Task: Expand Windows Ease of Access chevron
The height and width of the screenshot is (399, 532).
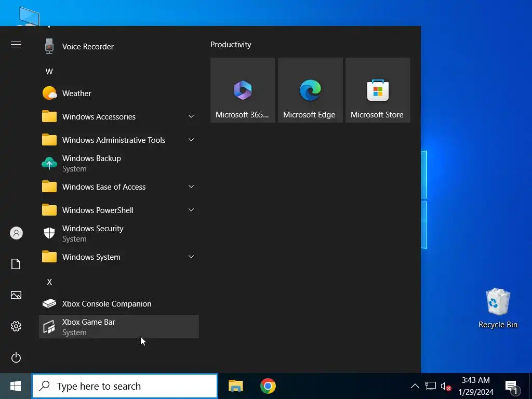Action: coord(191,187)
